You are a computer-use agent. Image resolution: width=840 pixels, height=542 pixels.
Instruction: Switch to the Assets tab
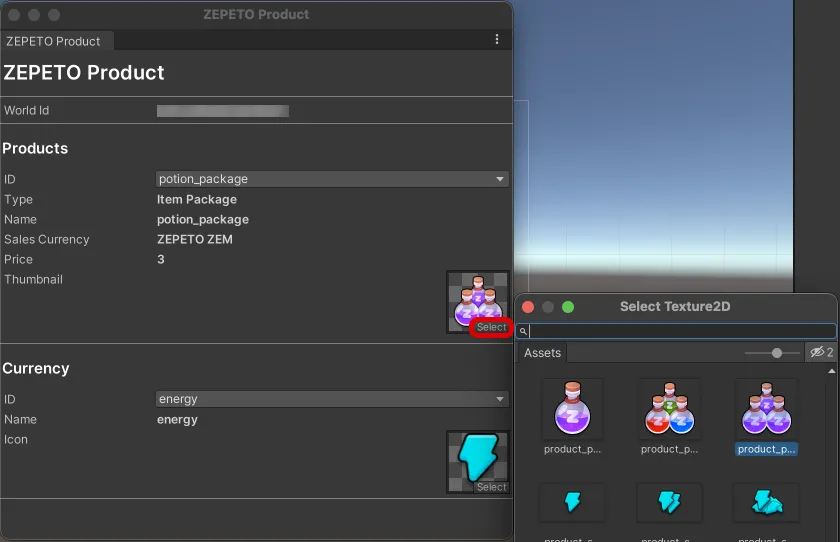point(542,353)
